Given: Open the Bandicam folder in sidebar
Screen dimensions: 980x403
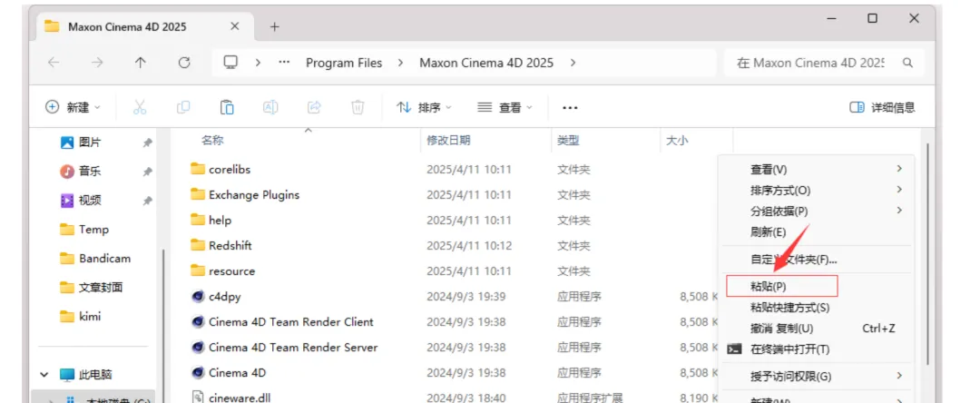Looking at the screenshot, I should click(95, 258).
